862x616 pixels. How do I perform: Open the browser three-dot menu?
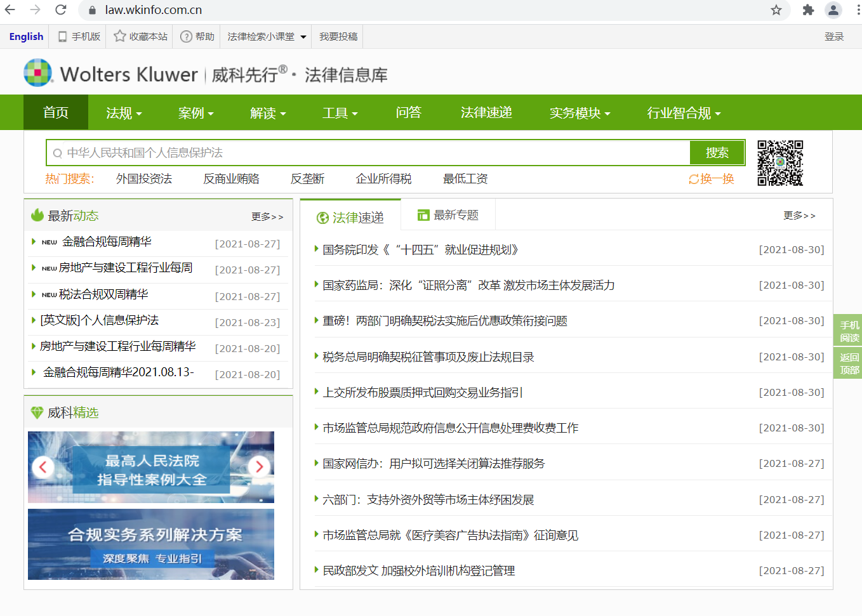pos(858,10)
